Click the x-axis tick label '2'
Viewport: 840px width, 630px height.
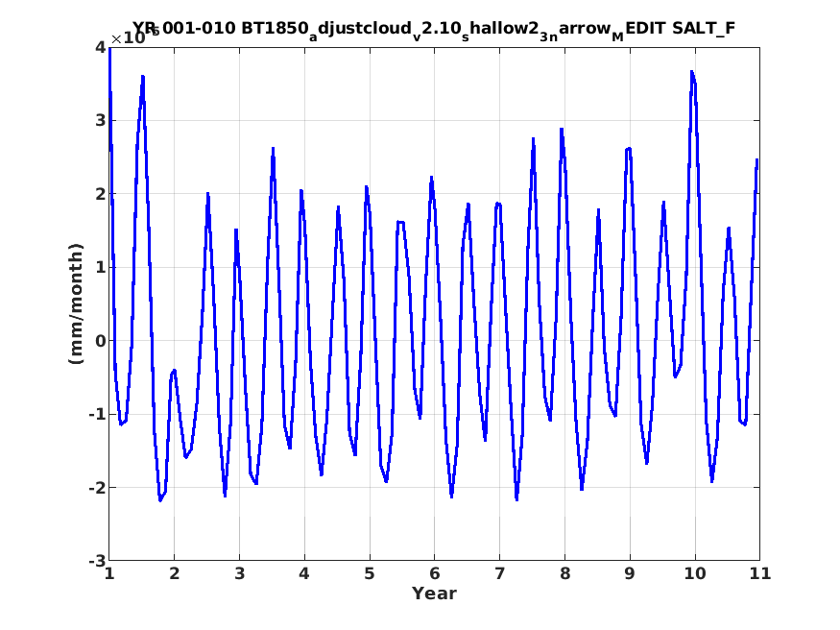174,573
